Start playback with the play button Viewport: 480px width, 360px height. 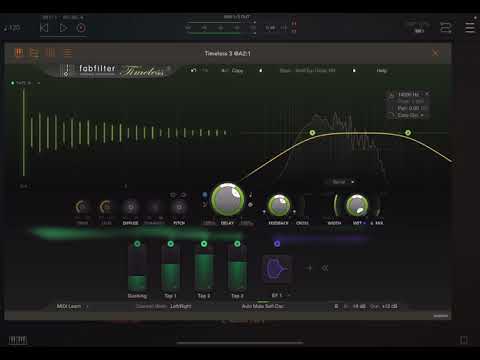(63, 28)
